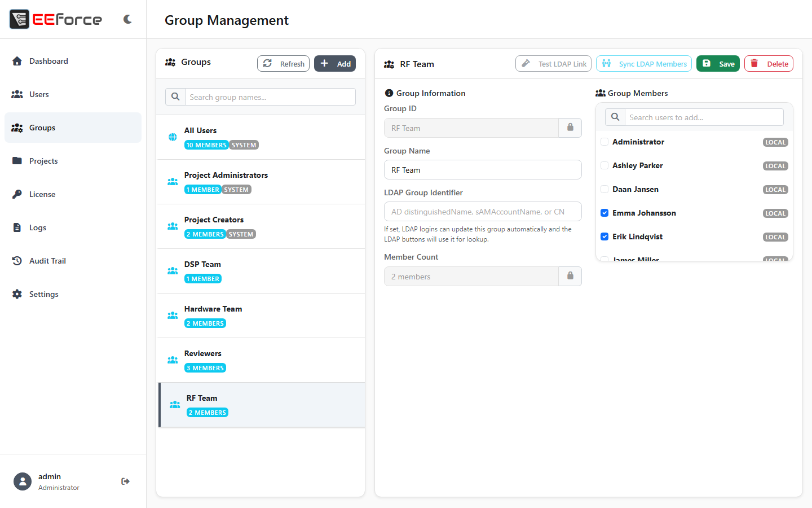Image resolution: width=812 pixels, height=508 pixels.
Task: Check the Daan Jansen checkbox
Action: [x=604, y=189]
